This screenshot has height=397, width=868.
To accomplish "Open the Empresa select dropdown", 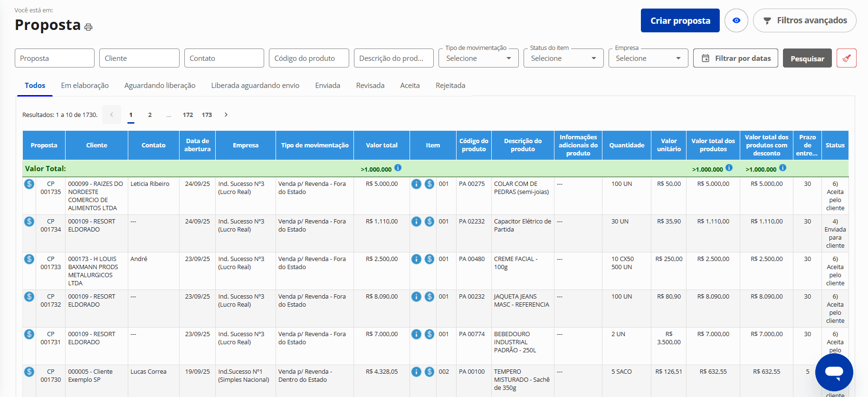I will point(648,58).
